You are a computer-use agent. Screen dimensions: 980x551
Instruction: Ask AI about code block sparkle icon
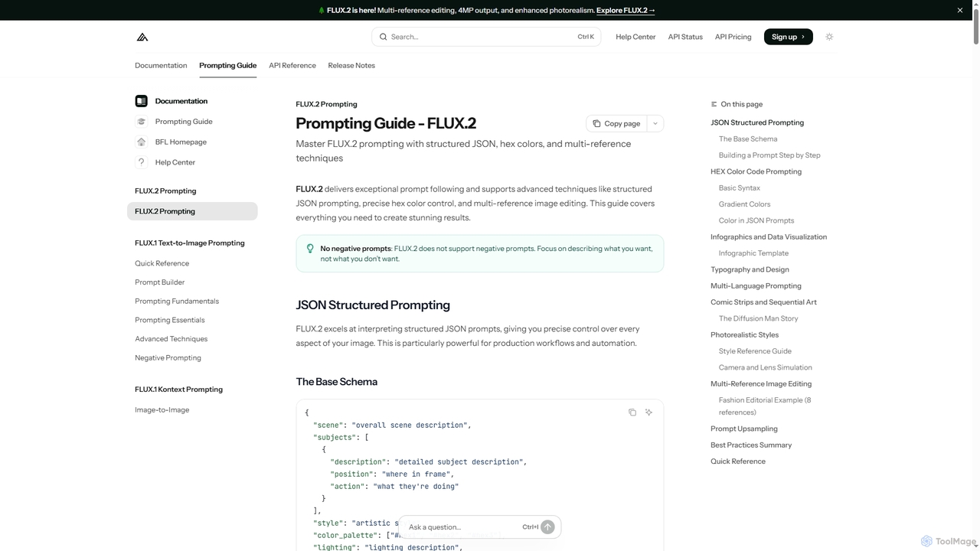(648, 412)
